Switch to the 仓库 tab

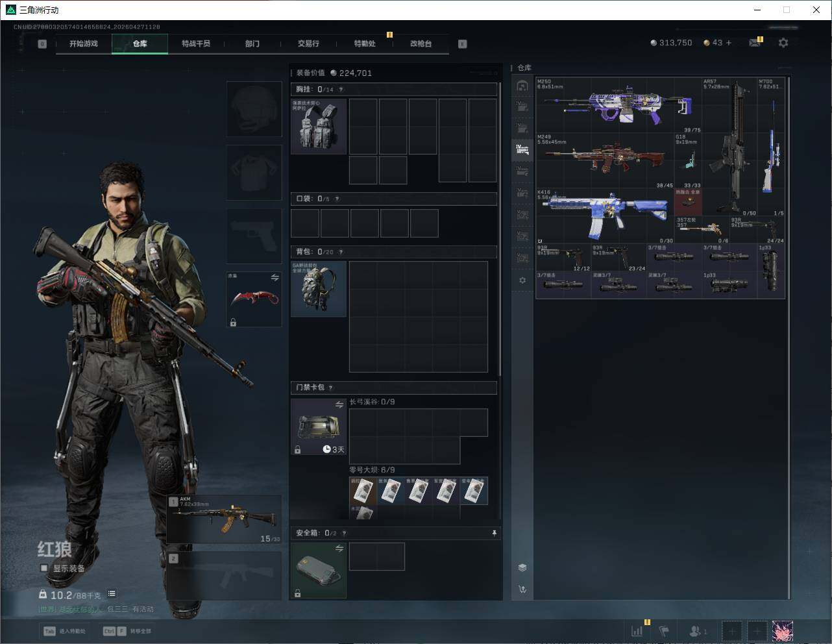pos(140,43)
